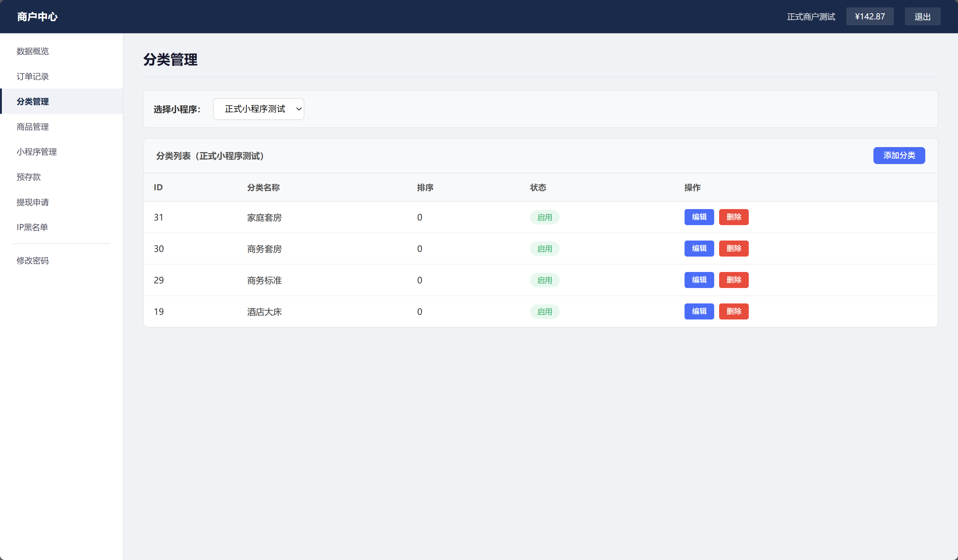
Task: Click ID cell 29
Action: (x=159, y=280)
